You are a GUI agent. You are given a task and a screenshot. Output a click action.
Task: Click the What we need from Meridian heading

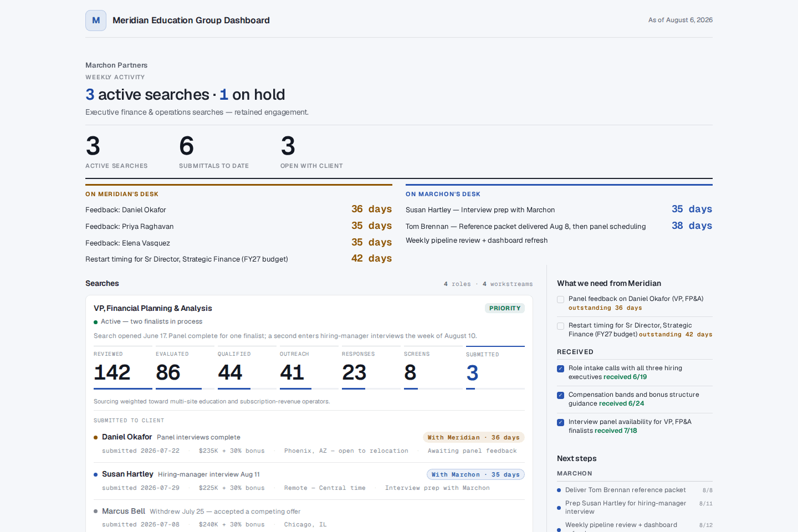[x=609, y=283]
